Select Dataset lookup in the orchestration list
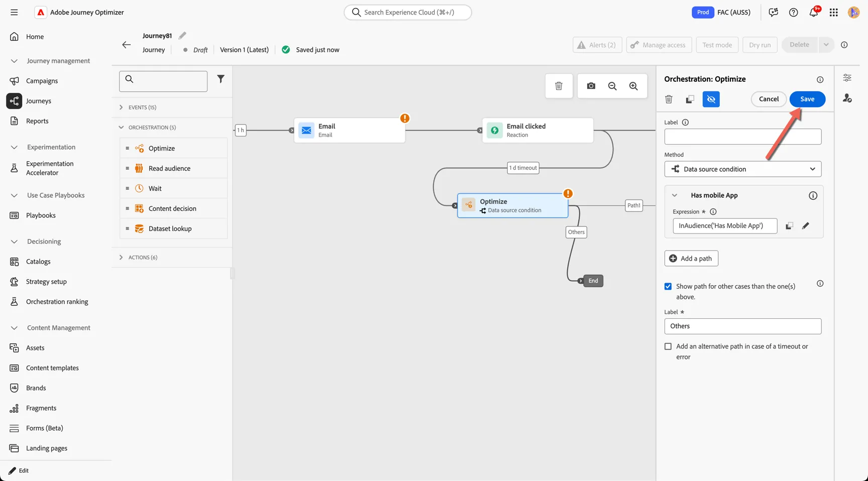This screenshot has height=481, width=868. tap(174, 228)
